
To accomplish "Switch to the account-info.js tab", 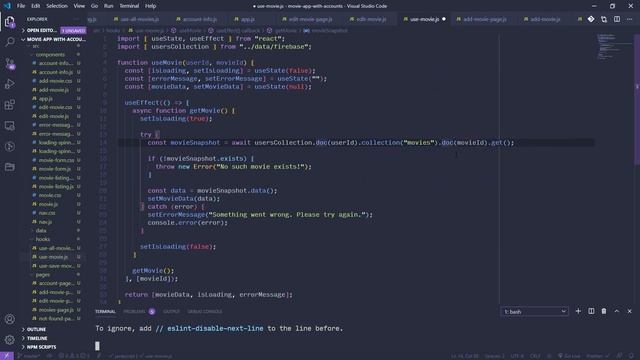I will coord(199,19).
